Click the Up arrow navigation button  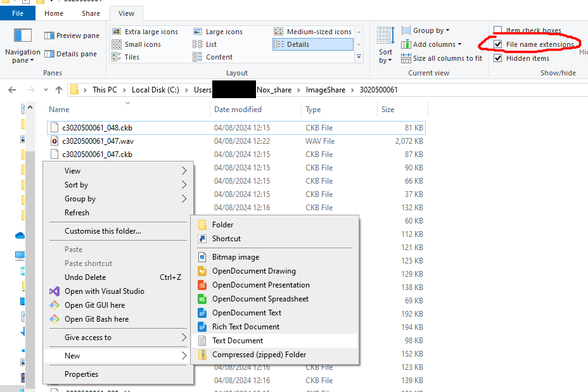coord(59,90)
